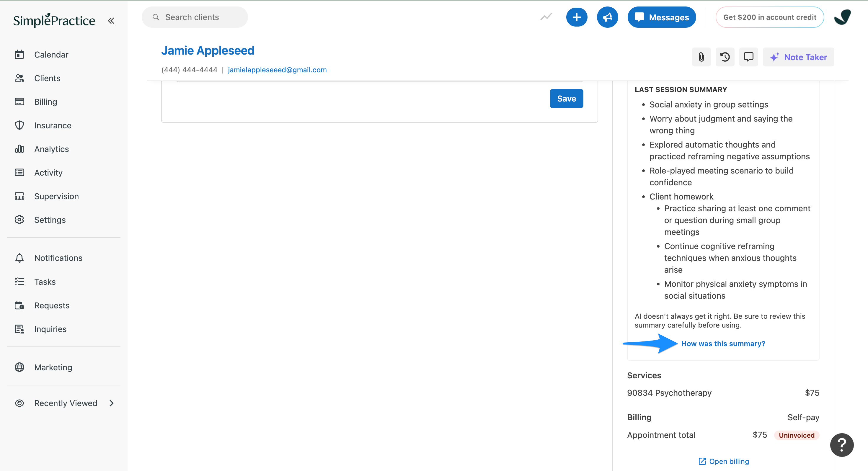868x471 pixels.
Task: Click the megaphone announcements icon
Action: (607, 17)
